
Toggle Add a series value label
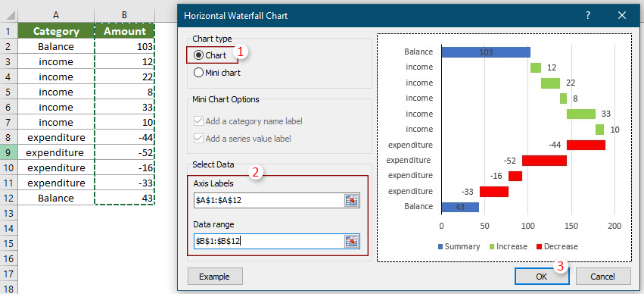tap(199, 139)
